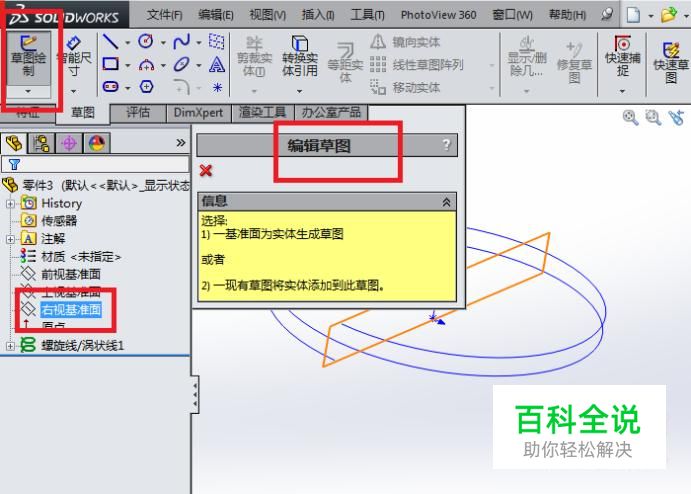
Task: Expand the manager tabs with » chevron
Action: (181, 143)
